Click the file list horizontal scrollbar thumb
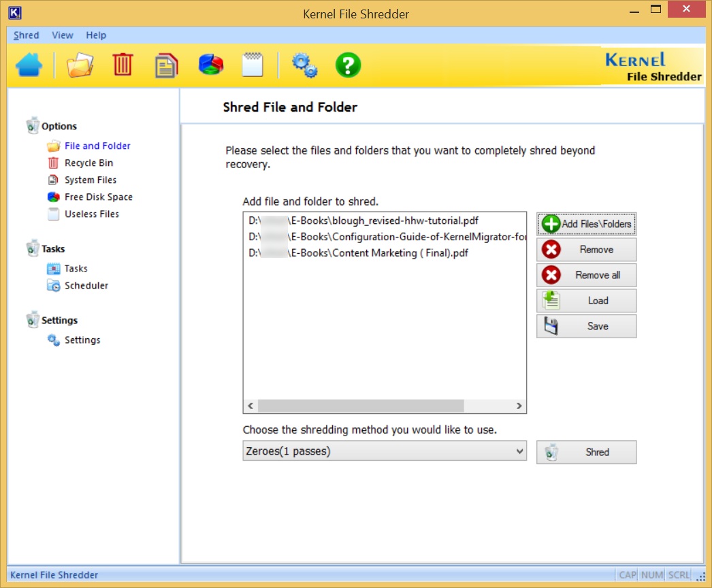Viewport: 712px width, 588px height. tap(361, 406)
